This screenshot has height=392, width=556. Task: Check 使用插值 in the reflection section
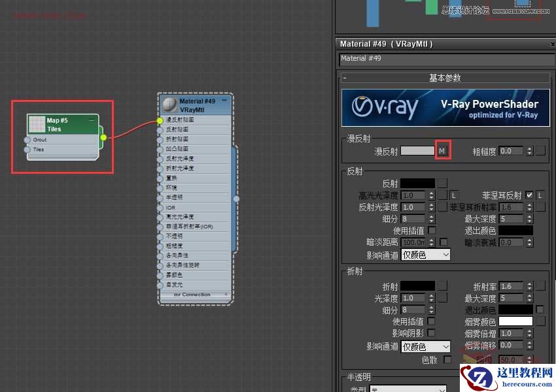tap(430, 230)
